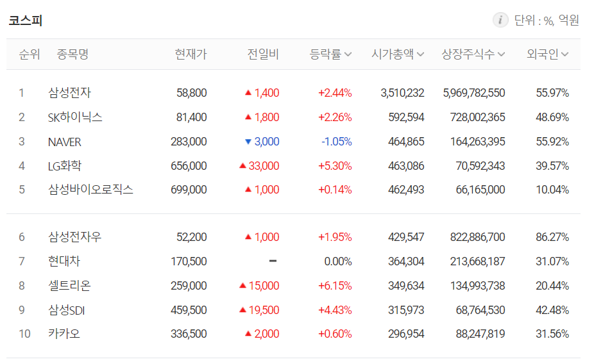Open 삼성전자우 stock link
Viewport: 594px width, 364px height.
point(74,237)
